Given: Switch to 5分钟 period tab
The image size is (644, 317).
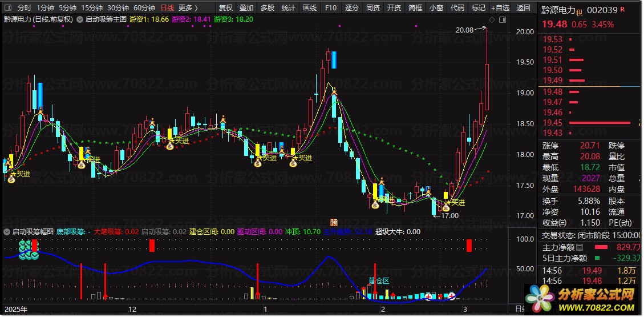Looking at the screenshot, I should tap(67, 8).
